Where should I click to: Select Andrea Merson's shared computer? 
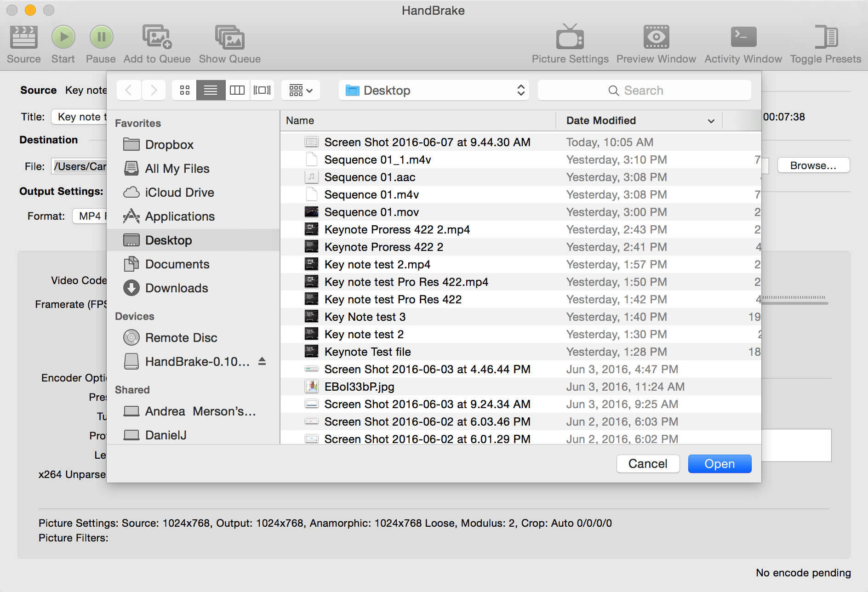tap(193, 411)
